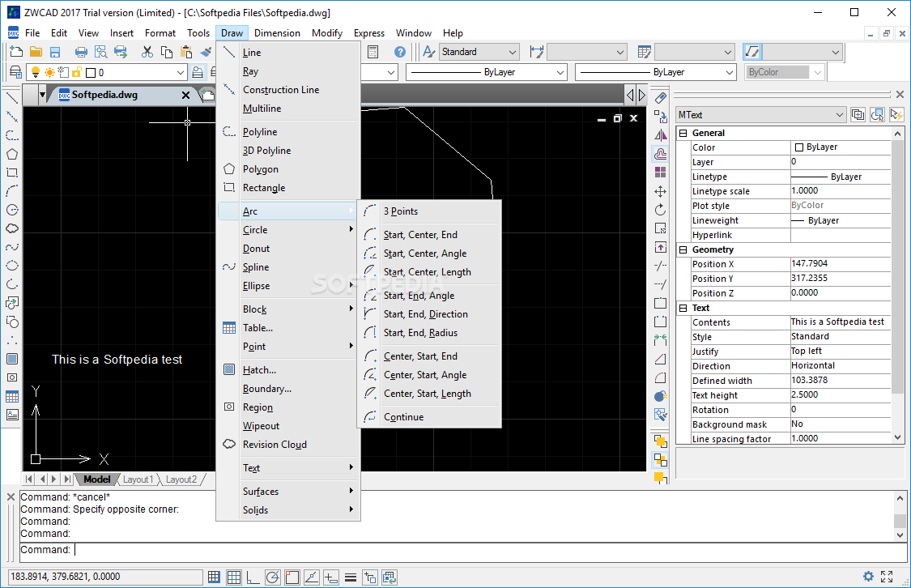Select the Table tool in left toolbar
This screenshot has height=588, width=911.
pos(11,396)
